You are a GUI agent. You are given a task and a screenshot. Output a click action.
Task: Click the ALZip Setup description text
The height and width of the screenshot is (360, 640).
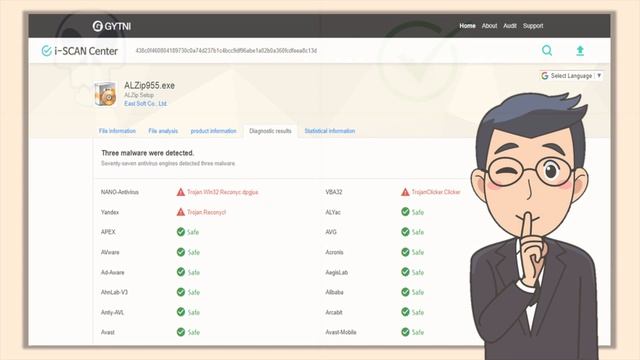click(139, 95)
